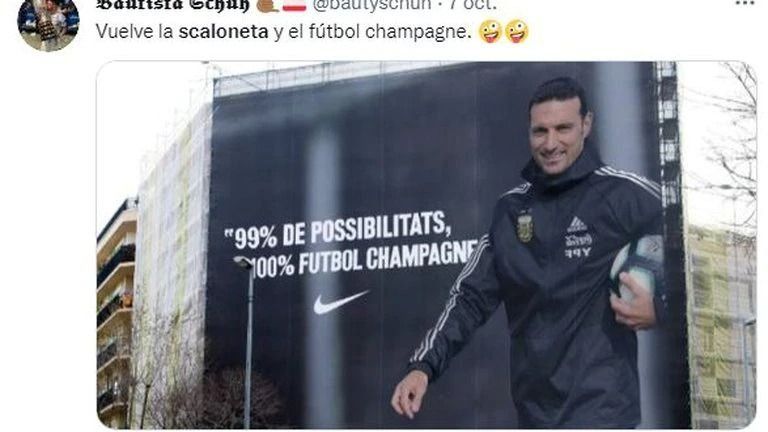This screenshot has width=768, height=432.
Task: Click the gold crest badge on jacket
Action: [x=525, y=227]
